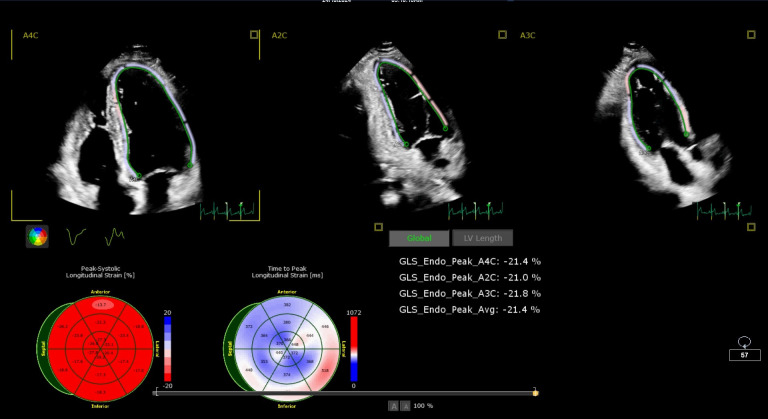768x419 pixels.
Task: Click the color wheel bullseye icon
Action: coord(38,237)
